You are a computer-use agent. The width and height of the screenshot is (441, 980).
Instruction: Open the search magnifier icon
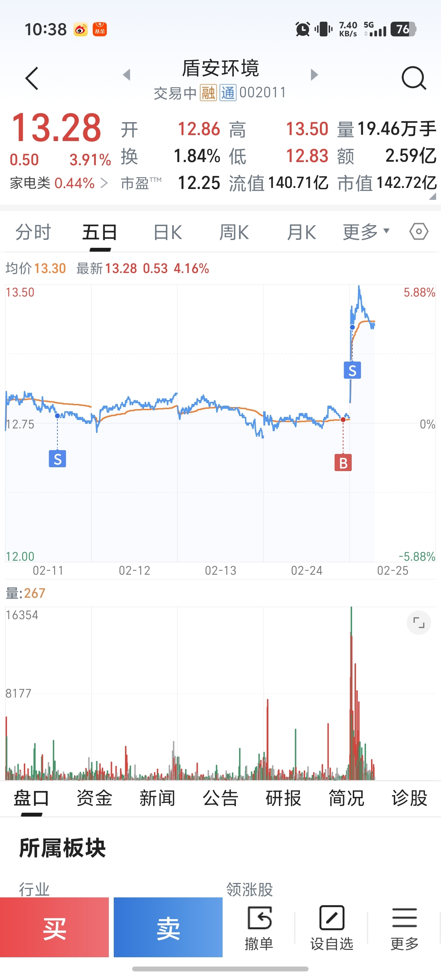[414, 78]
